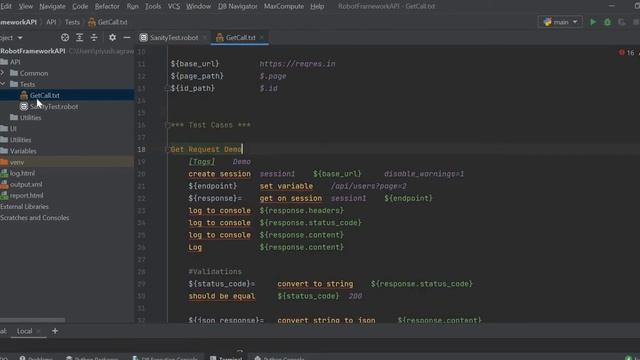The height and width of the screenshot is (360, 640).
Task: Close the Local terminal tab
Action: (38, 331)
